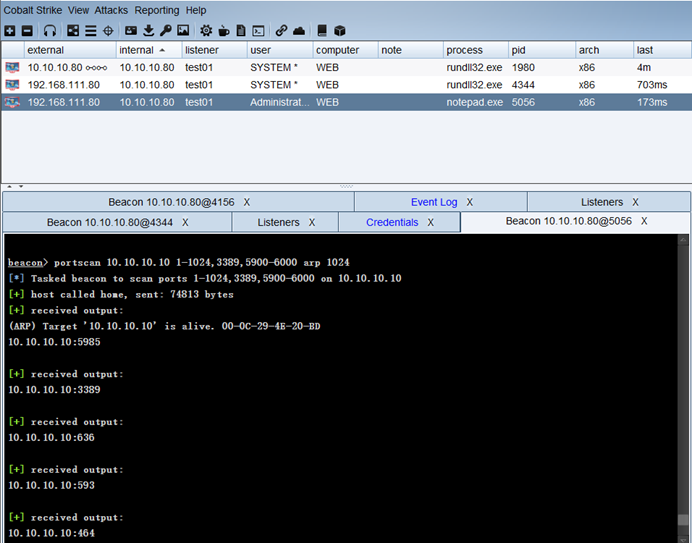692x543 pixels.
Task: Click the beacon console scrollbar thumb
Action: [x=683, y=520]
